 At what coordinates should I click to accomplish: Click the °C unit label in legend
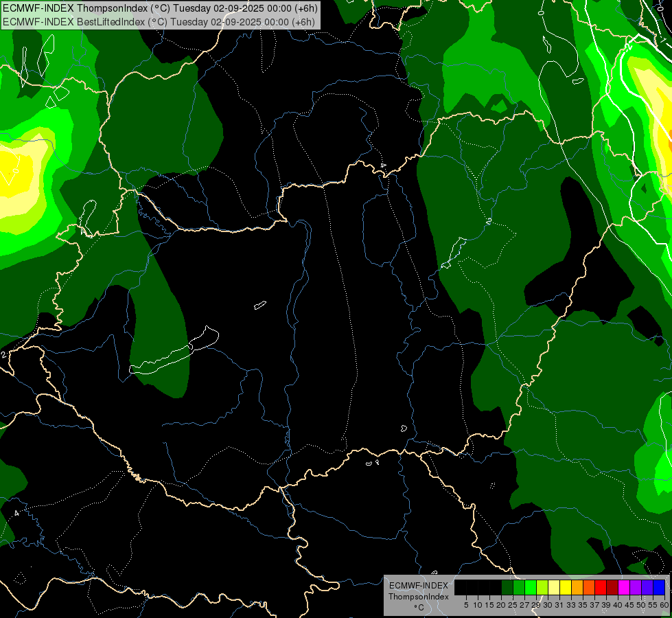(419, 608)
